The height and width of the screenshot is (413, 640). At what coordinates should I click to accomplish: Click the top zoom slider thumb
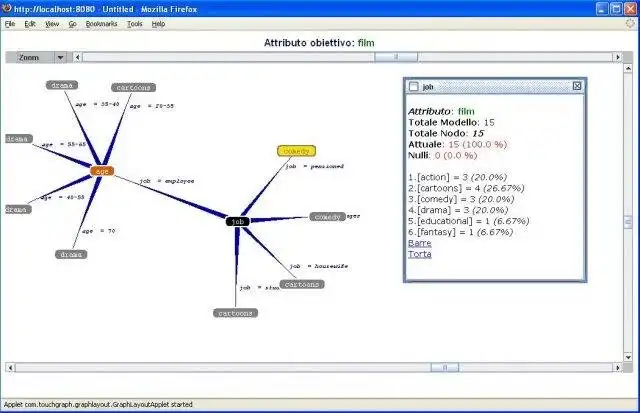click(396, 58)
